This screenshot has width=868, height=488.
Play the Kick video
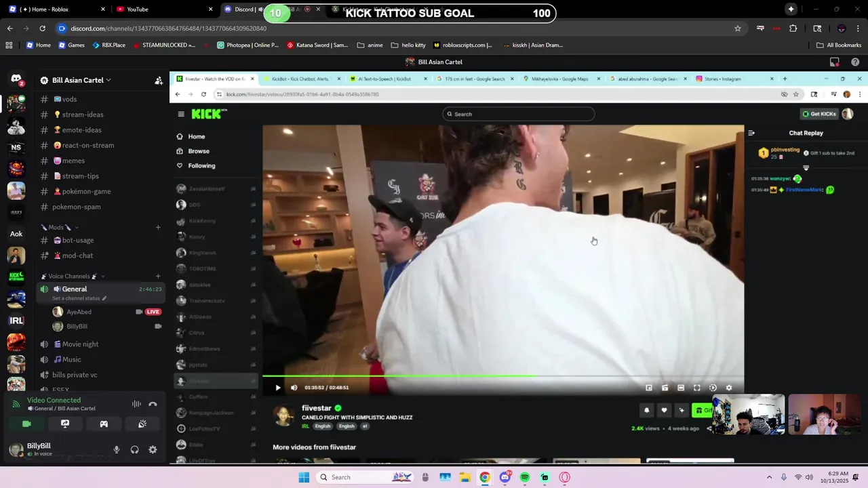click(277, 388)
